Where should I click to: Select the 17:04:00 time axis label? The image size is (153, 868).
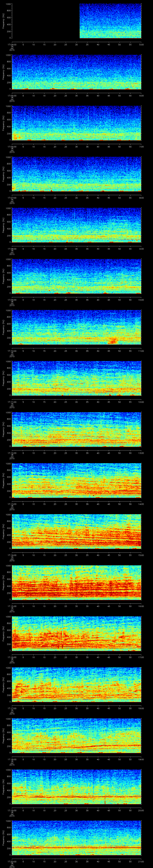coord(12,44)
